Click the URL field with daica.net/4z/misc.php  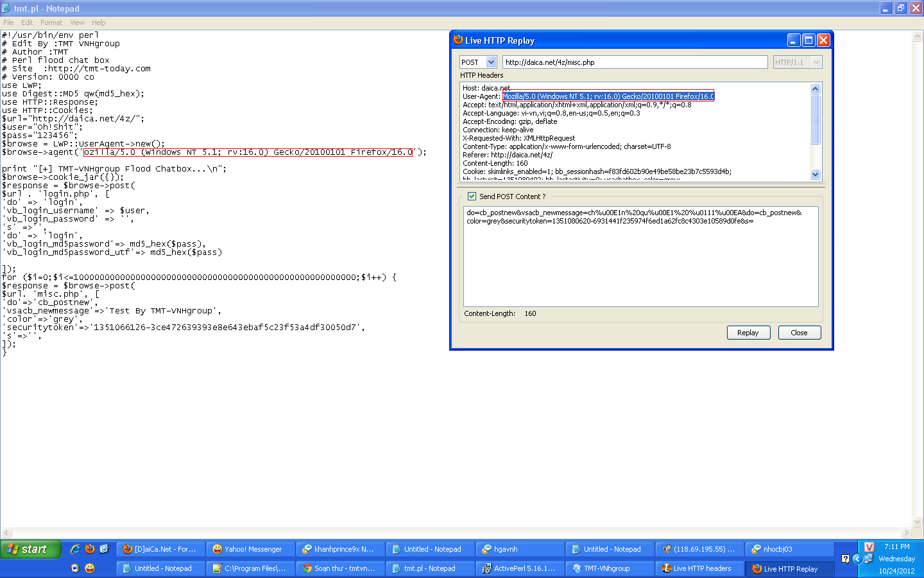coord(635,62)
